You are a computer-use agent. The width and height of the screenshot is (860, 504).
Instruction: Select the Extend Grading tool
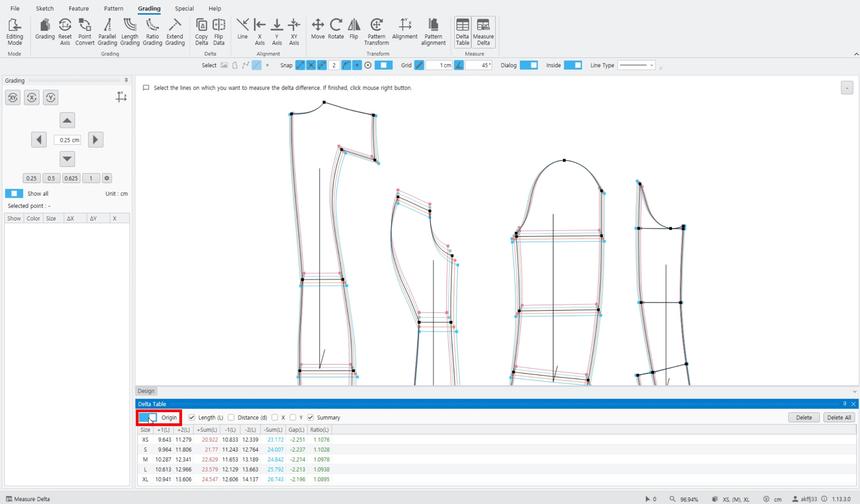(175, 32)
